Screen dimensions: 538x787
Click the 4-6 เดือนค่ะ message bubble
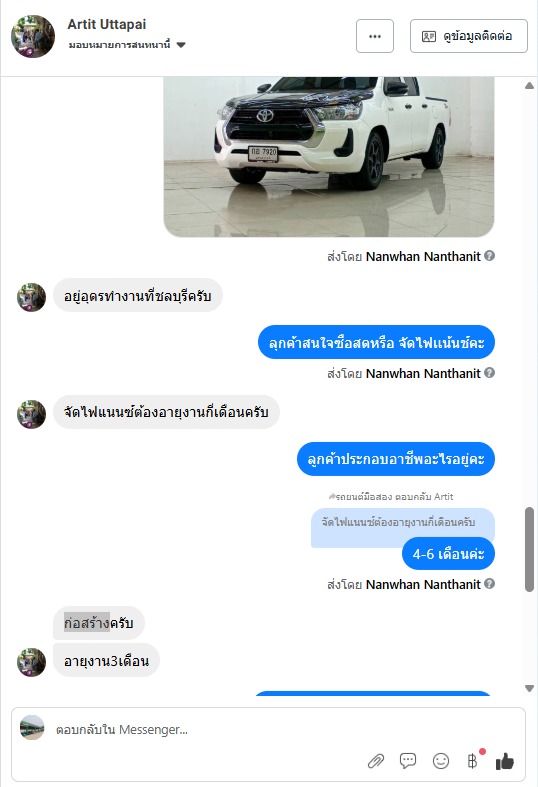point(448,554)
